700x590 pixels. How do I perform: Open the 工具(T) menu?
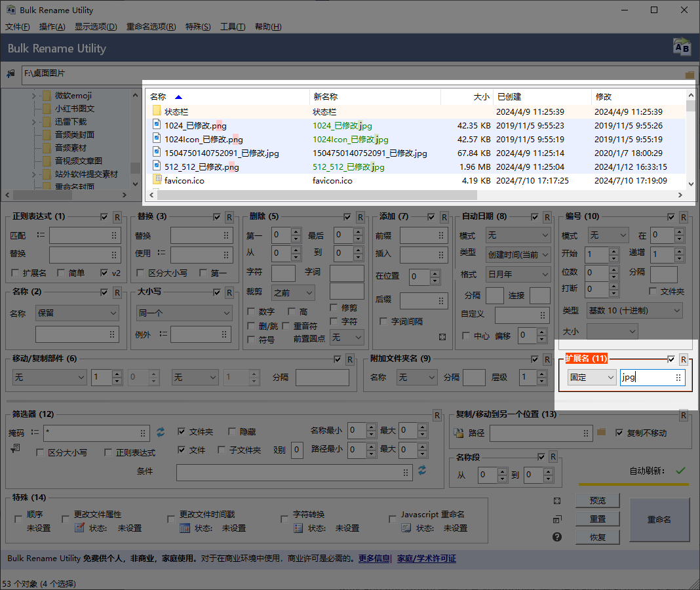point(233,27)
